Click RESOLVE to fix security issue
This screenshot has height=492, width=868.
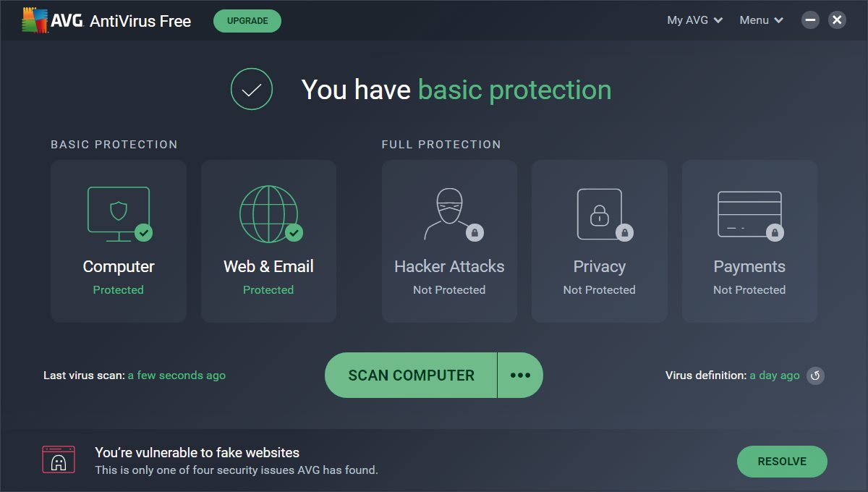[782, 461]
